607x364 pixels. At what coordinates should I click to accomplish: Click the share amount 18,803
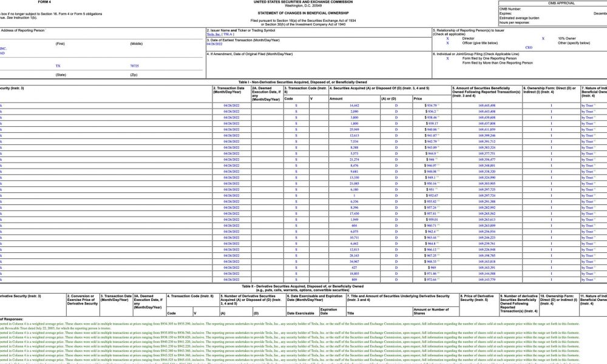[354, 274]
